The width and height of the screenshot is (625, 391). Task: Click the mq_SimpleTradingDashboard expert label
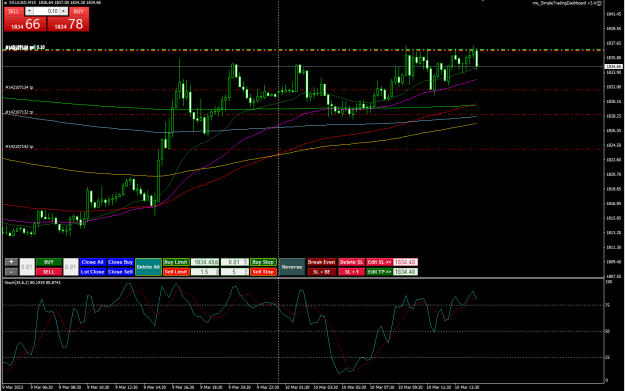coord(564,3)
